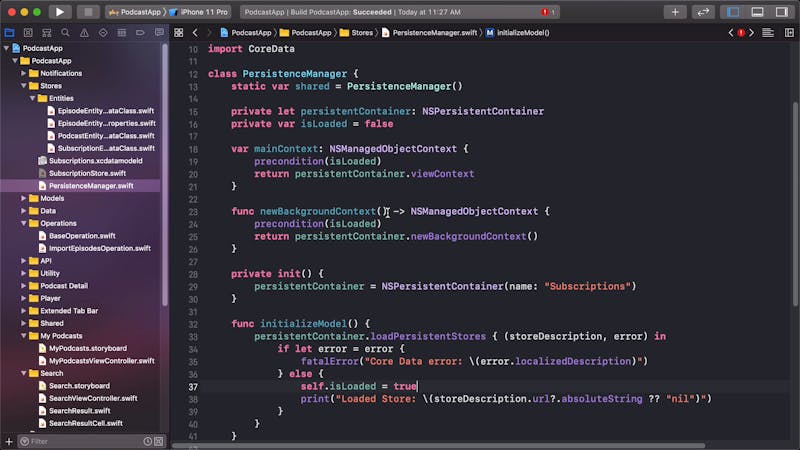Collapse the Stores folder
Screen dimensions: 800x450
(x=22, y=86)
